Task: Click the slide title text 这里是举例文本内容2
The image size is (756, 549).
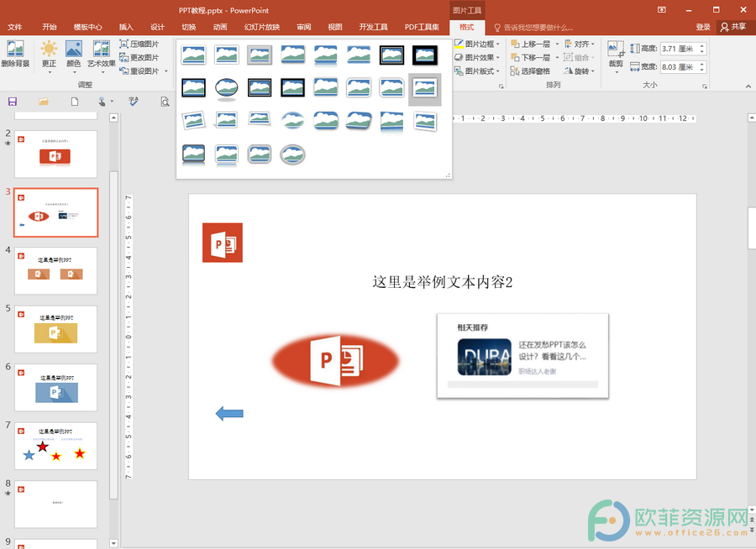Action: pyautogui.click(x=442, y=282)
